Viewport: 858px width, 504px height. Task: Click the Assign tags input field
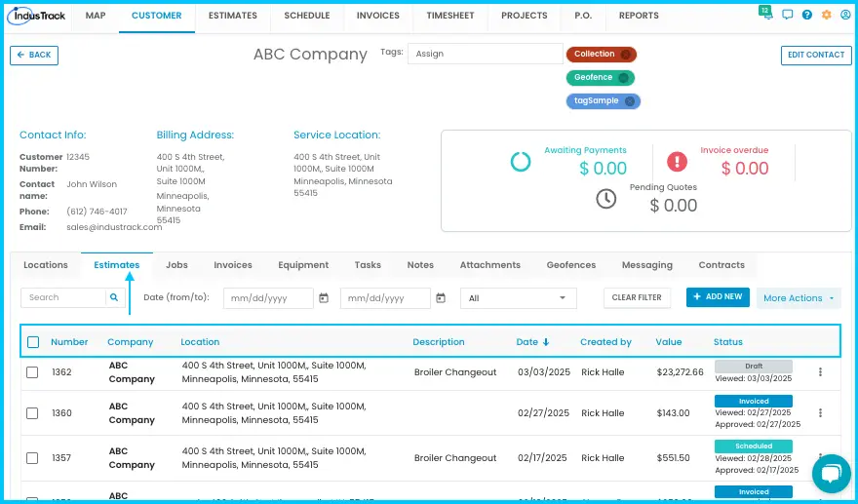click(x=486, y=54)
